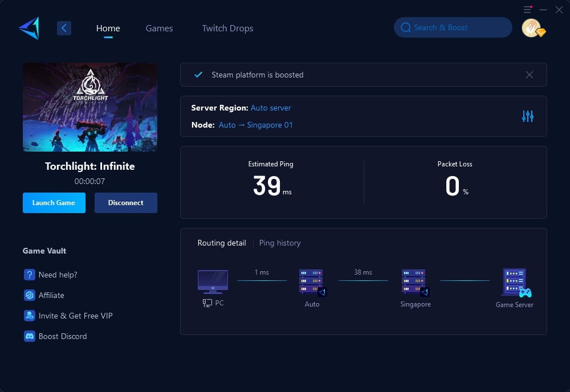The width and height of the screenshot is (570, 392).
Task: Open Invite & Get Free VIP
Action: coord(76,316)
